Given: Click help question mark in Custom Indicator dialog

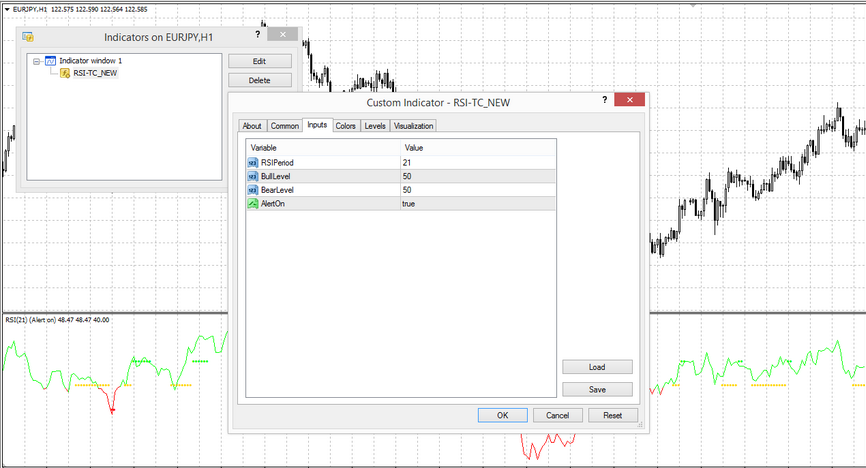Looking at the screenshot, I should point(604,101).
